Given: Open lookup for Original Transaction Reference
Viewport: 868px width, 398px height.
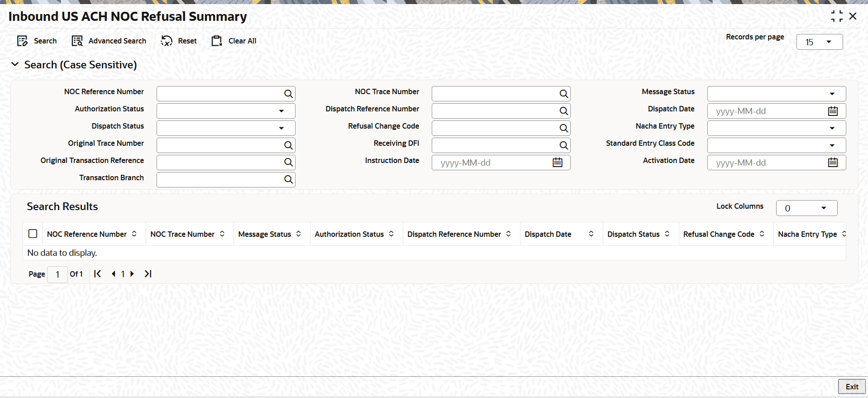Looking at the screenshot, I should 288,163.
